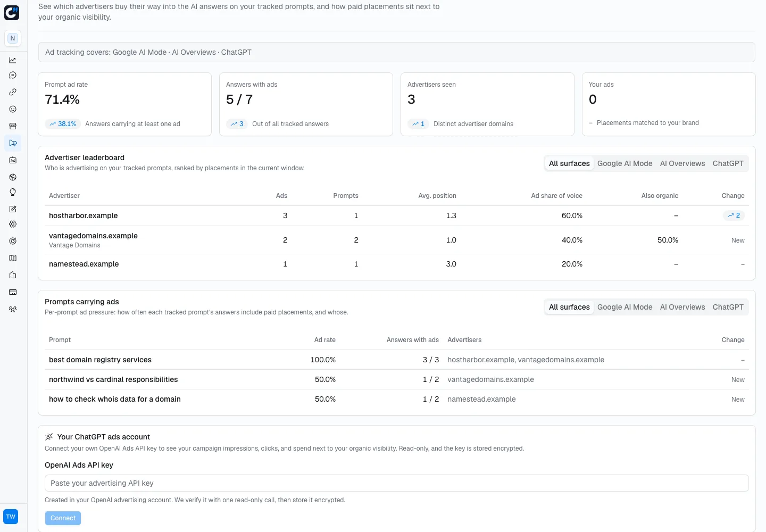Viewport: 766px width, 532px height.
Task: Click the 38.1% trend badge
Action: pyautogui.click(x=63, y=124)
